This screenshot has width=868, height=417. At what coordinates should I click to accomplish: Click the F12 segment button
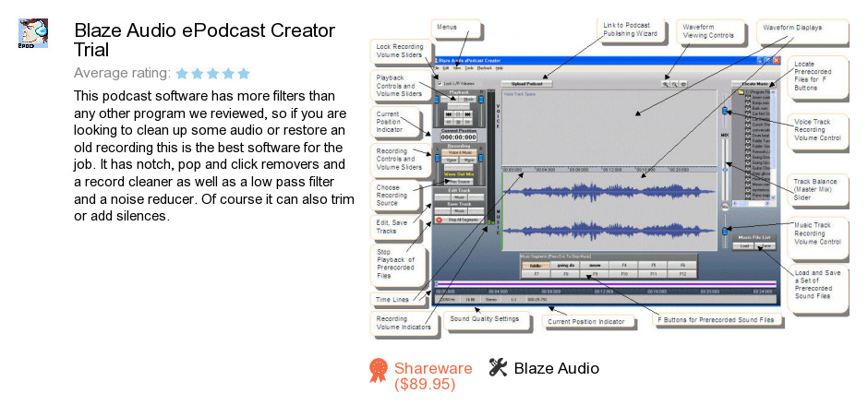[682, 274]
